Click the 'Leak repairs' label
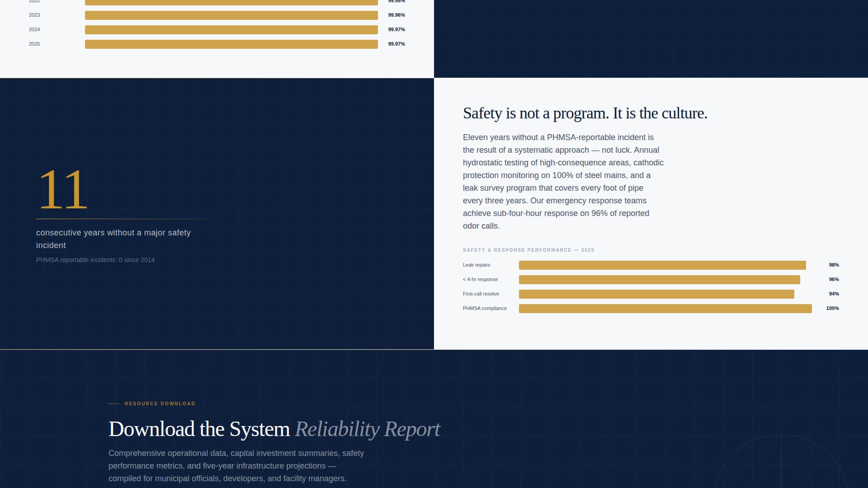The width and height of the screenshot is (868, 488). click(476, 265)
